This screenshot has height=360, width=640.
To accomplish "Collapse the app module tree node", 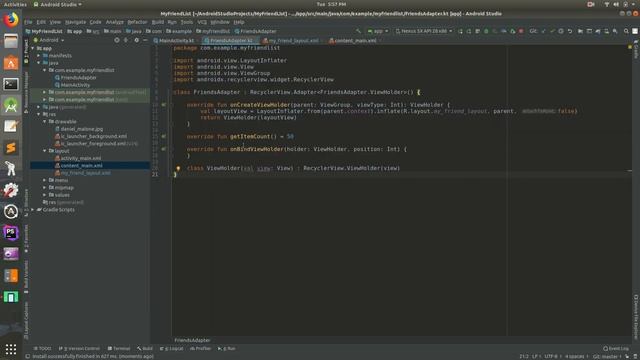I will (x=33, y=48).
